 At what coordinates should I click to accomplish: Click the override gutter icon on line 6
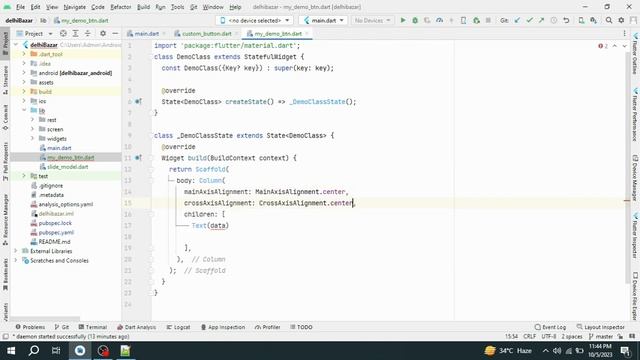pos(138,102)
